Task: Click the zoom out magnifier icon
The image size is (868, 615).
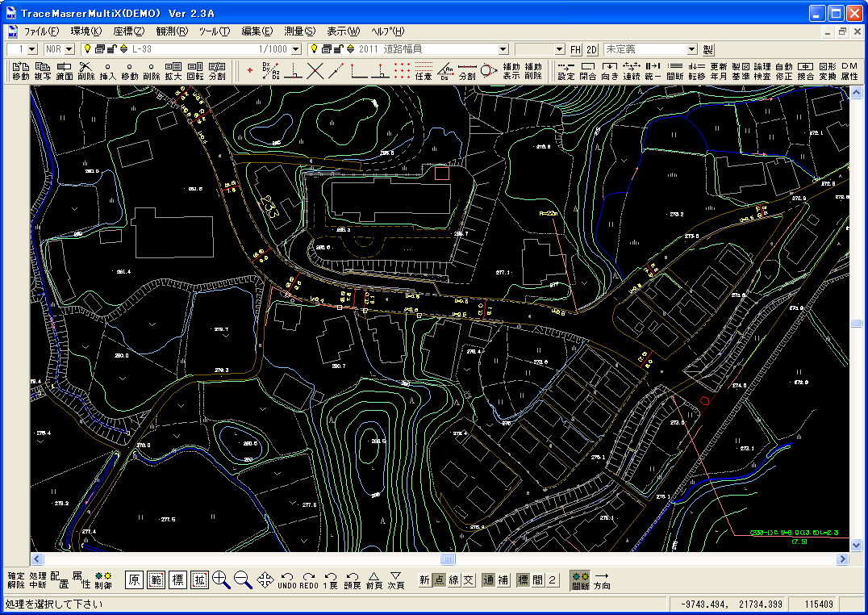Action: 243,580
